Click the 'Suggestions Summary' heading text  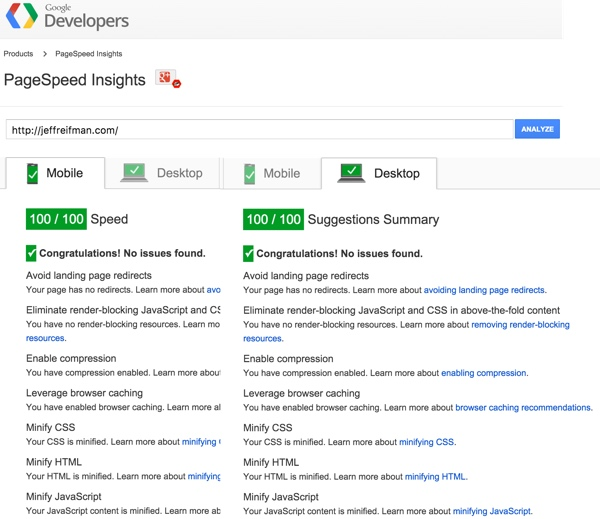(373, 219)
